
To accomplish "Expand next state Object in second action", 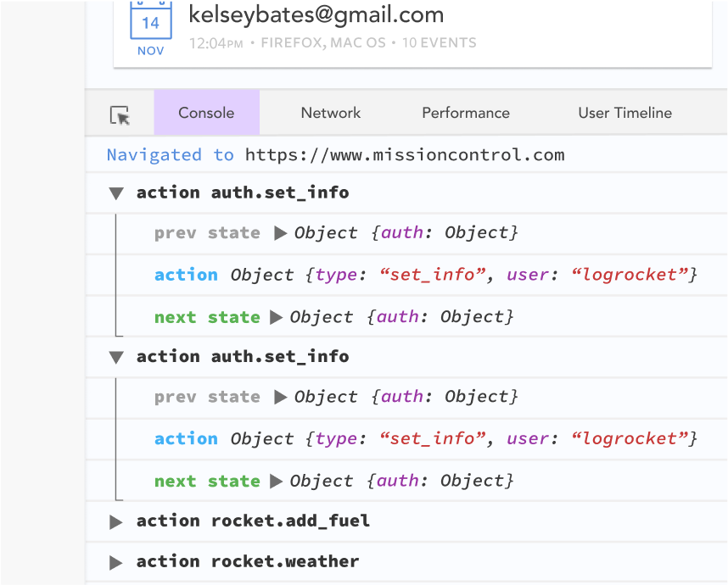I will [276, 482].
